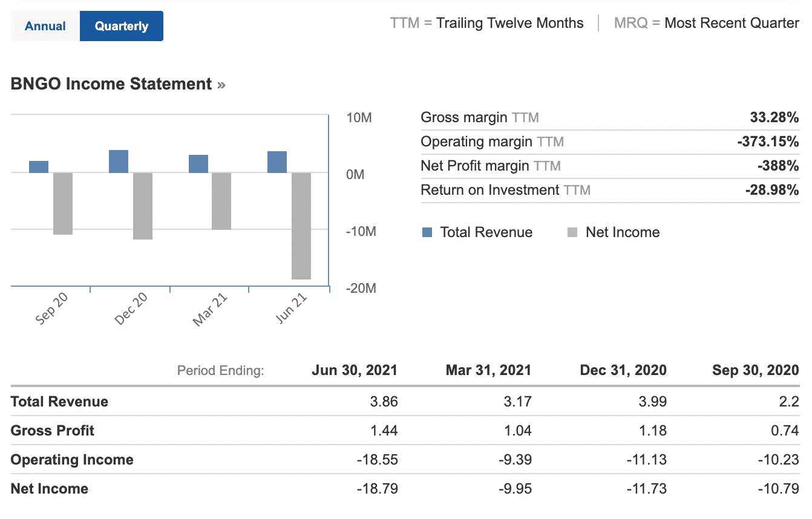Select the -28.98% return on investment value
812x519 pixels.
(x=772, y=190)
